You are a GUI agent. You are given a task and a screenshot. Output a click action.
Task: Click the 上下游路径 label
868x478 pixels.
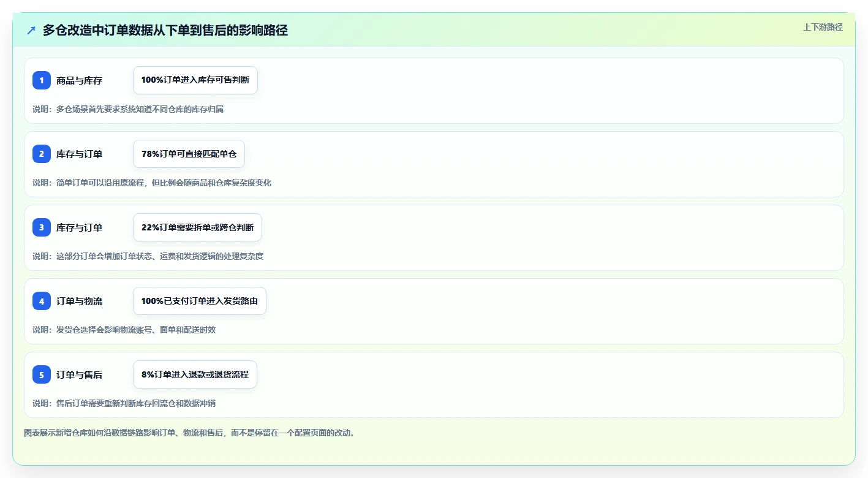(823, 27)
